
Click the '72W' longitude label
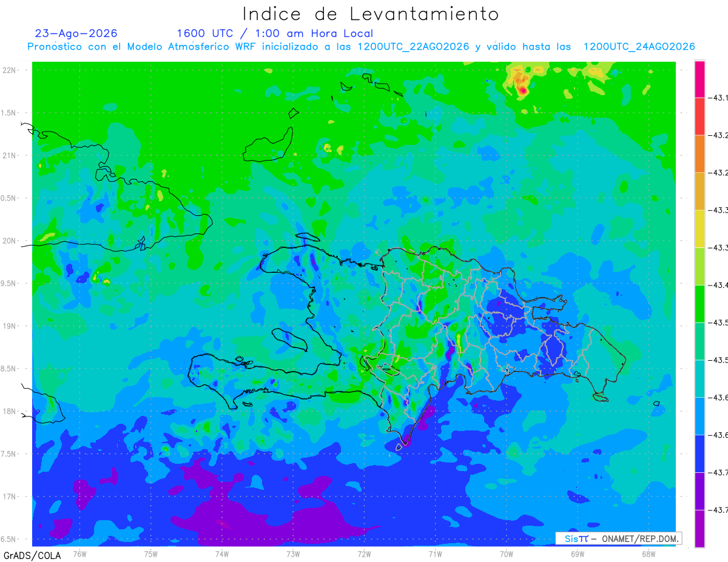pyautogui.click(x=364, y=554)
